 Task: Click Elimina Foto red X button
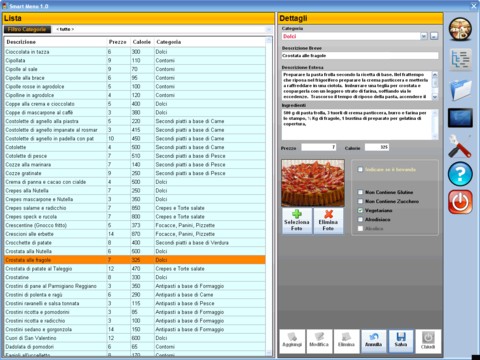pos(328,221)
